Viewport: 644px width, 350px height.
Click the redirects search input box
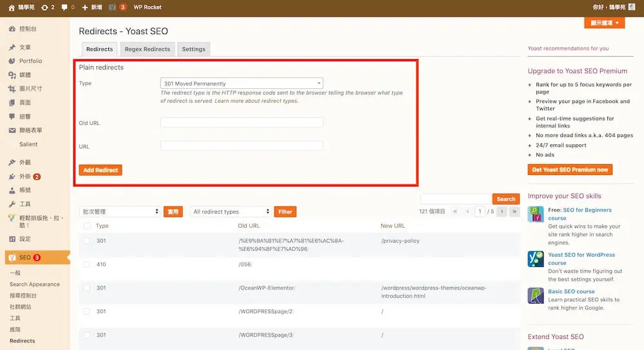coord(456,199)
